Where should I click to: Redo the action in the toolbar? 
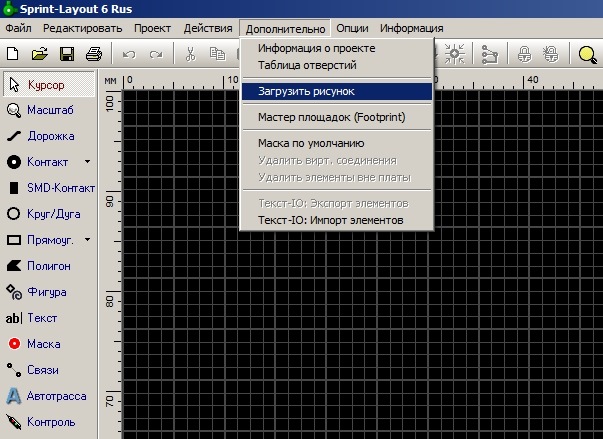[156, 54]
